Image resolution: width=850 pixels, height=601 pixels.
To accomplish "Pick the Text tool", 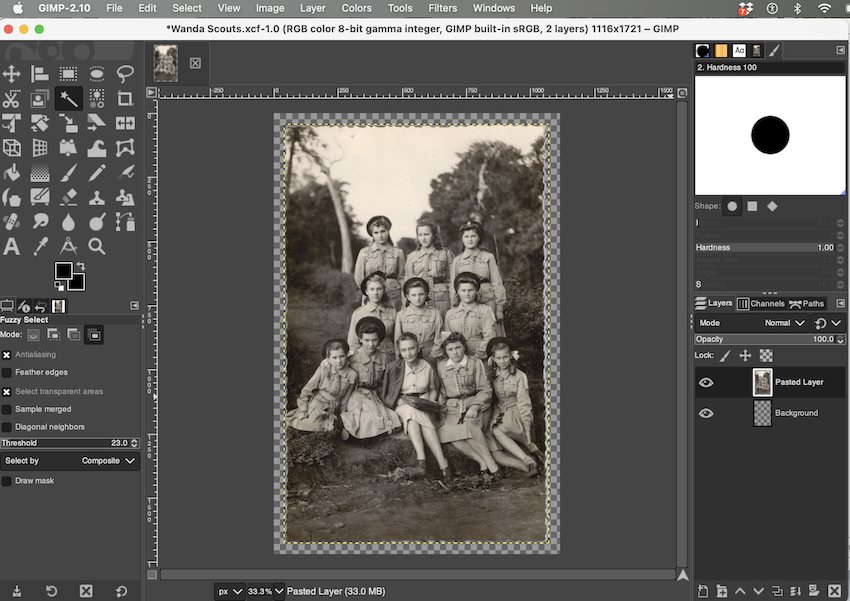I will pos(12,246).
